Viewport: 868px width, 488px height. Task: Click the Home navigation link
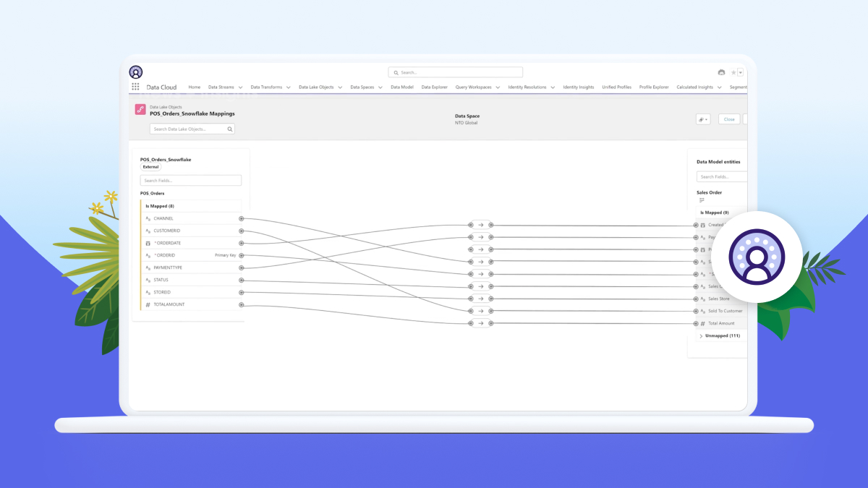coord(194,87)
